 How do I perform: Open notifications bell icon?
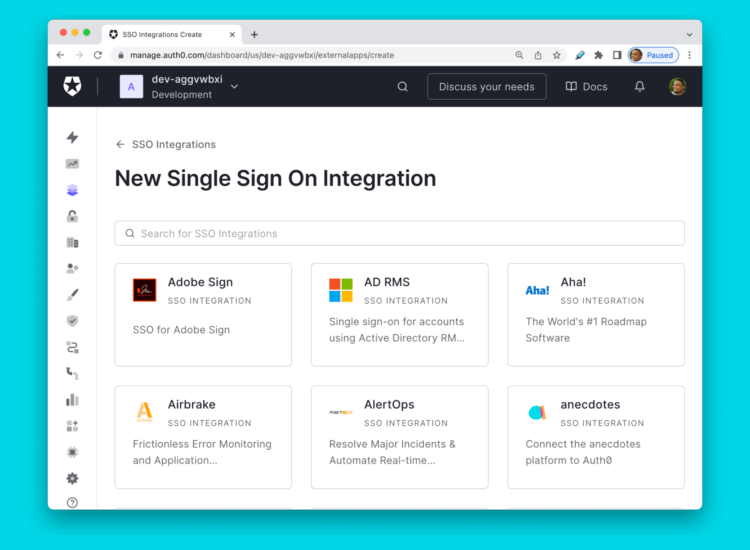pyautogui.click(x=640, y=87)
